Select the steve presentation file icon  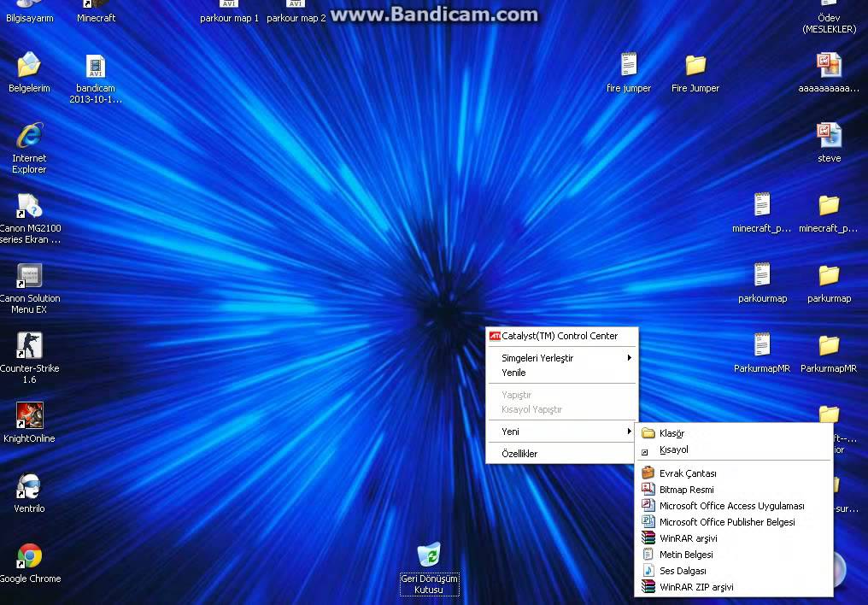pos(829,135)
